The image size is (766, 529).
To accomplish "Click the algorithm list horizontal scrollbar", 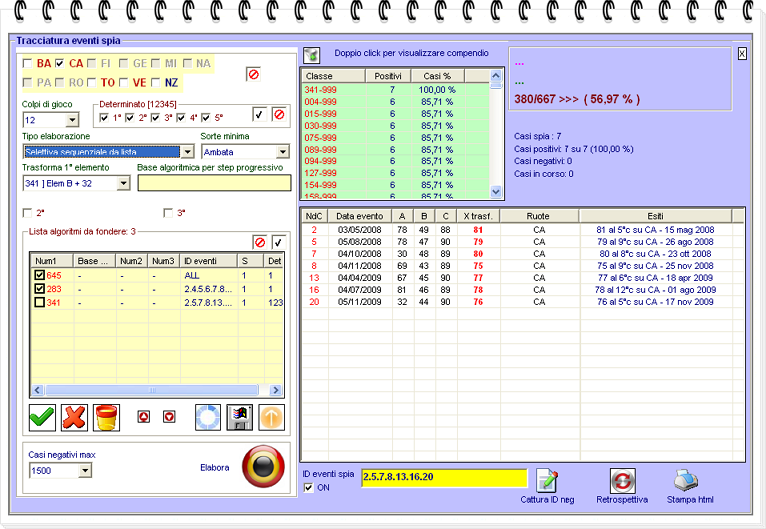I will coord(150,390).
